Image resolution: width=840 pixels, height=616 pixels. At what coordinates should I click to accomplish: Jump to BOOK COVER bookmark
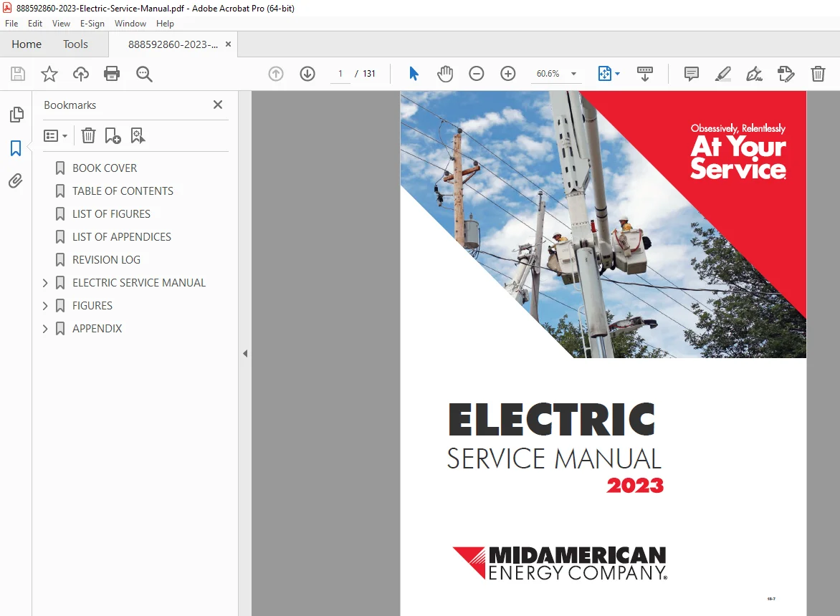(105, 168)
